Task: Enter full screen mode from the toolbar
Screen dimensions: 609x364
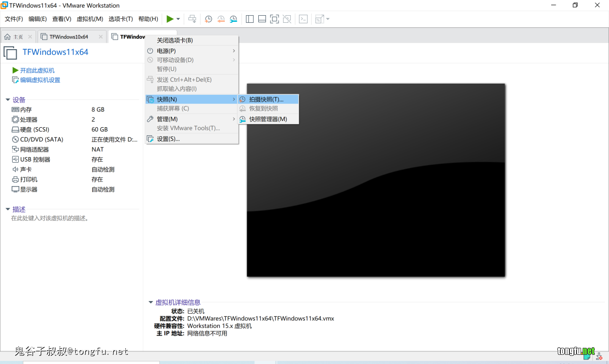Action: pyautogui.click(x=275, y=19)
